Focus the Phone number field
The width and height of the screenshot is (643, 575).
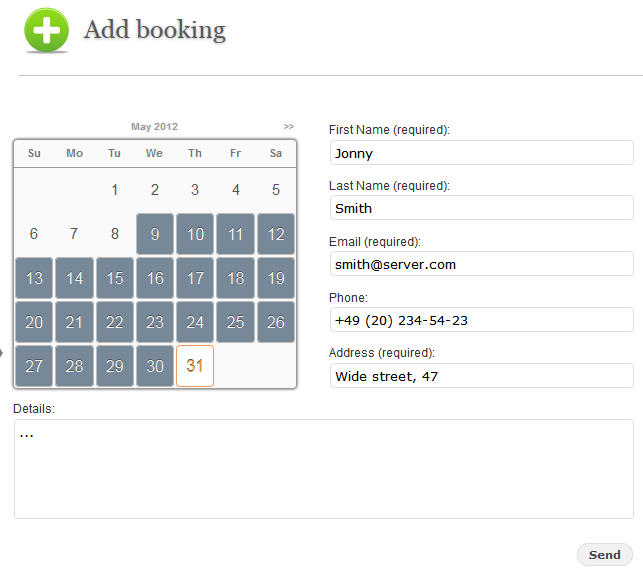[482, 319]
